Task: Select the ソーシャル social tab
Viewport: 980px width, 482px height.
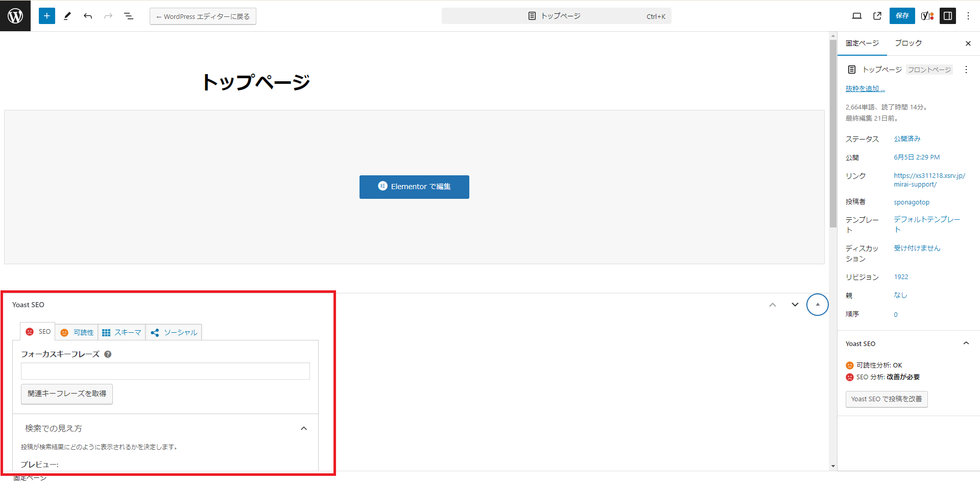Action: [x=174, y=333]
